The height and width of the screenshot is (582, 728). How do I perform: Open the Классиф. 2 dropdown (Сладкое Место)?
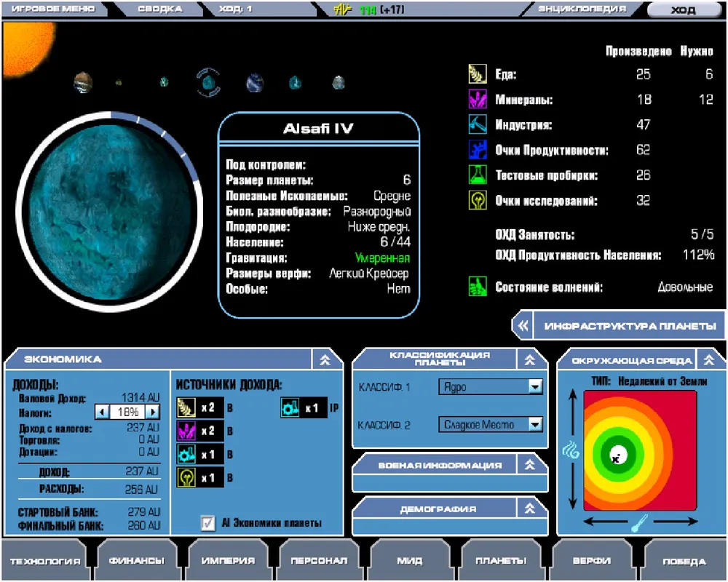(535, 424)
